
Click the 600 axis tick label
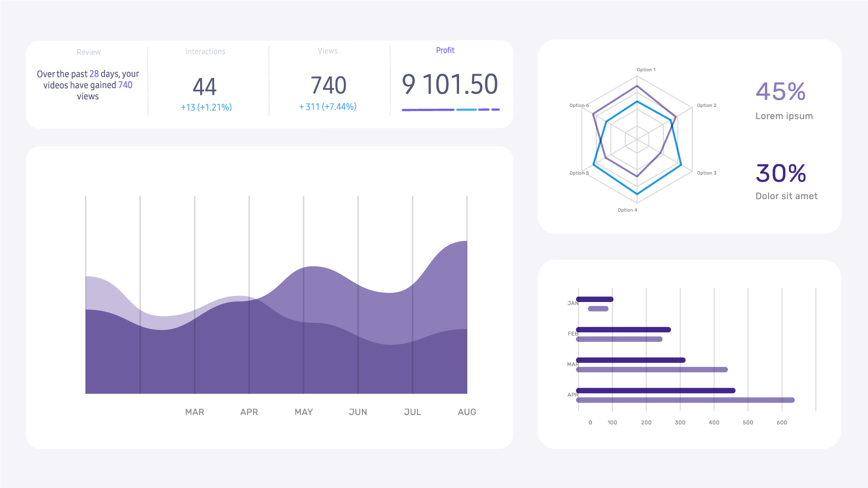782,423
